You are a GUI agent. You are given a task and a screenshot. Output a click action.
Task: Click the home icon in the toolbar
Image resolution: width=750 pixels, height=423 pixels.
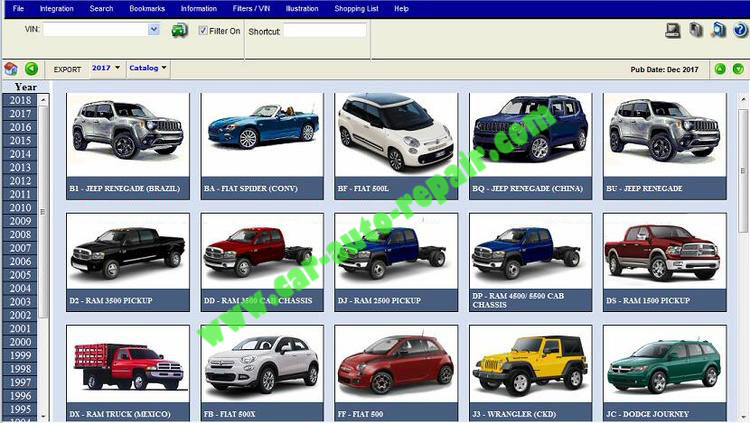click(11, 69)
